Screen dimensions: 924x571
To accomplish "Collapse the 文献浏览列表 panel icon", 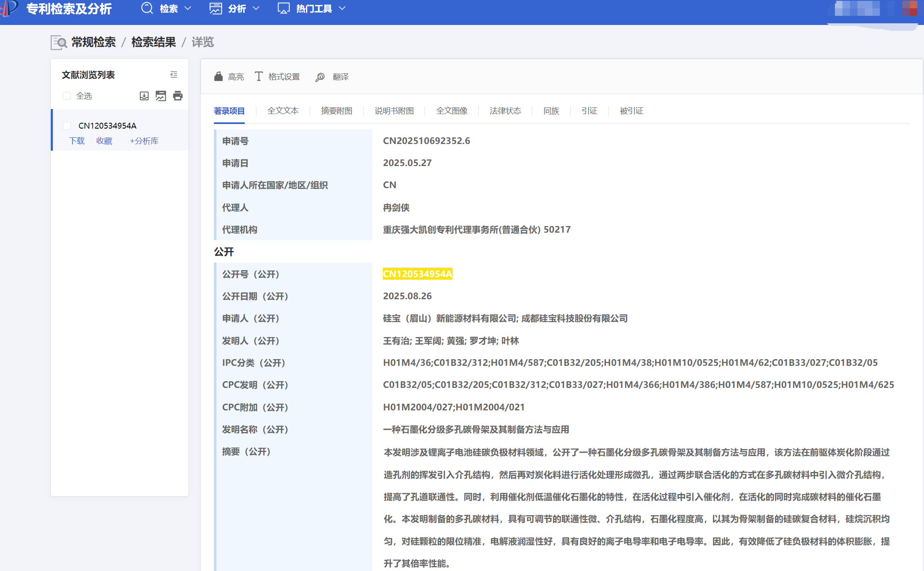I will pos(174,74).
